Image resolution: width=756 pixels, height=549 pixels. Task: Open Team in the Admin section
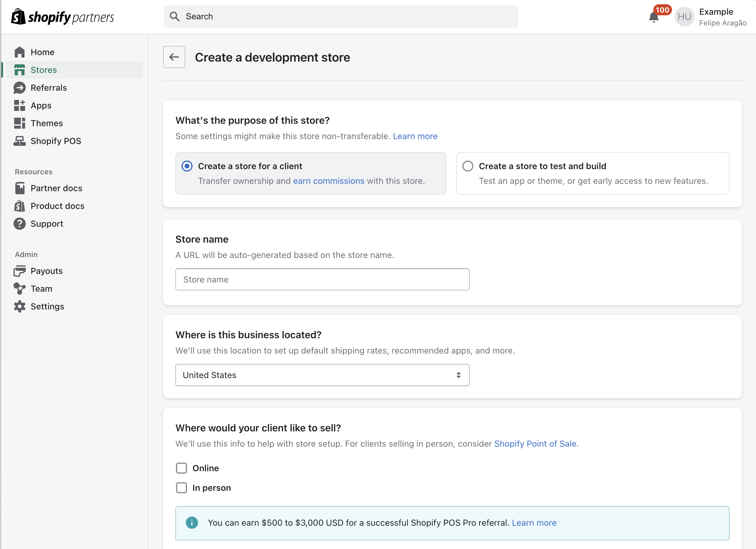point(74,289)
